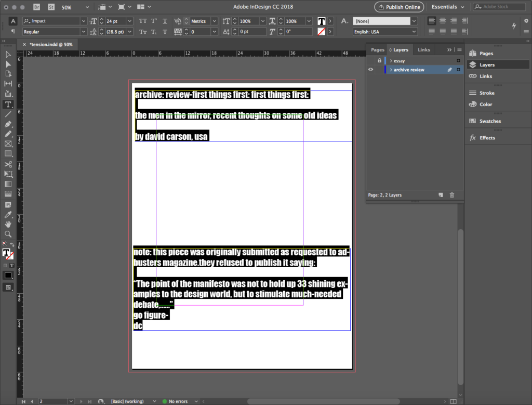Open the Essentials workspace switcher
532x405 pixels.
444,7
